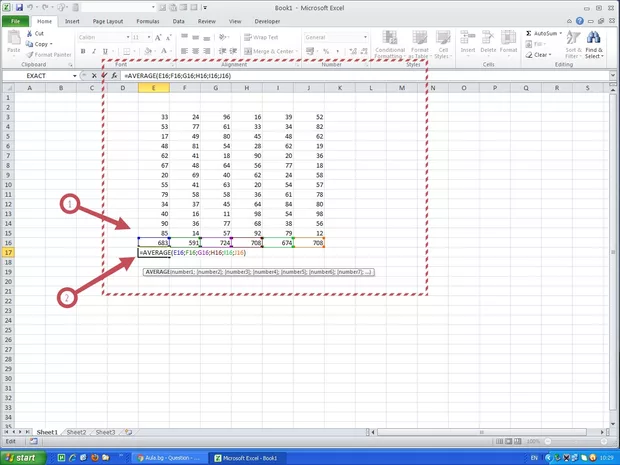Expand the AutoSum dropdown arrow
This screenshot has height=465, width=620.
click(x=558, y=33)
